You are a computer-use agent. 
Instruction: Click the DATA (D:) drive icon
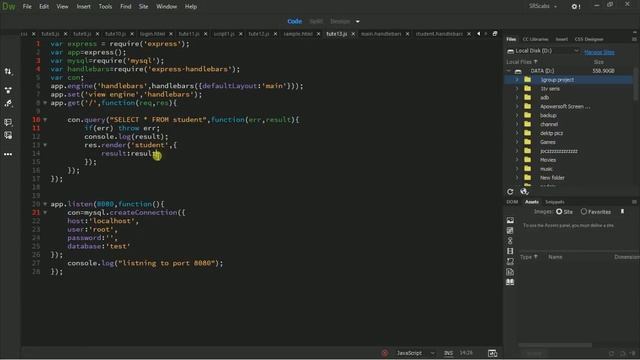pos(518,71)
